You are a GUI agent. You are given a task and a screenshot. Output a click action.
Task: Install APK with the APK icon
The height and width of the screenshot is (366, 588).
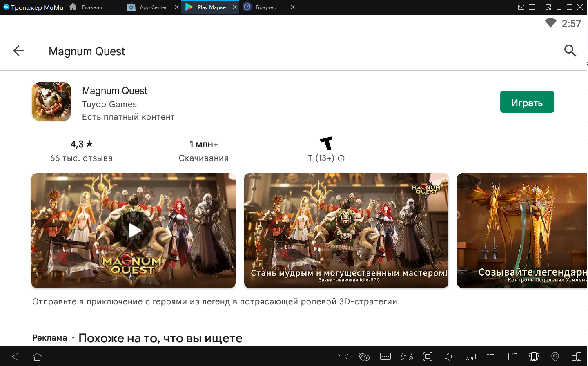pos(470,357)
